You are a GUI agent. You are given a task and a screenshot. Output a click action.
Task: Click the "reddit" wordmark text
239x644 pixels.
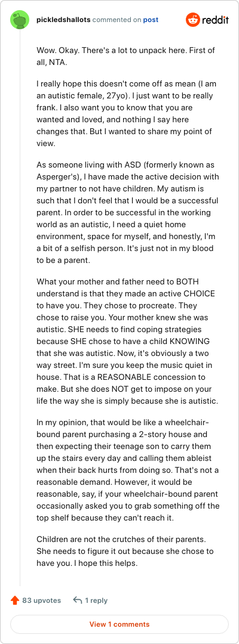click(x=215, y=20)
